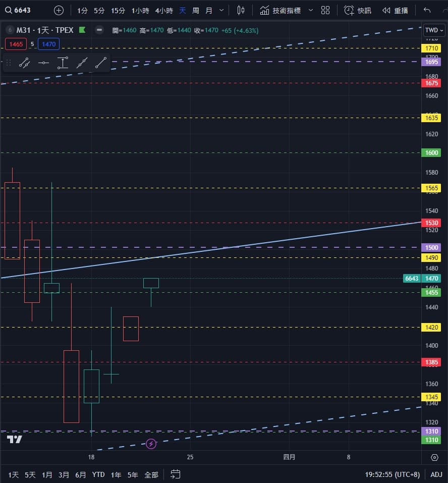The height and width of the screenshot is (483, 448).
Task: Open the go-to-date calendar icon
Action: coord(176,474)
